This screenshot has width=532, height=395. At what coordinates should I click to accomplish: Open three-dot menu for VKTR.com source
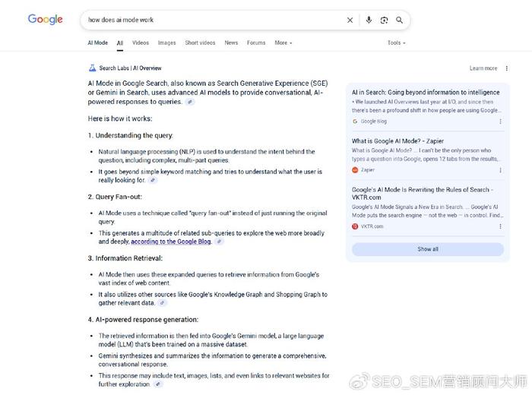click(500, 226)
